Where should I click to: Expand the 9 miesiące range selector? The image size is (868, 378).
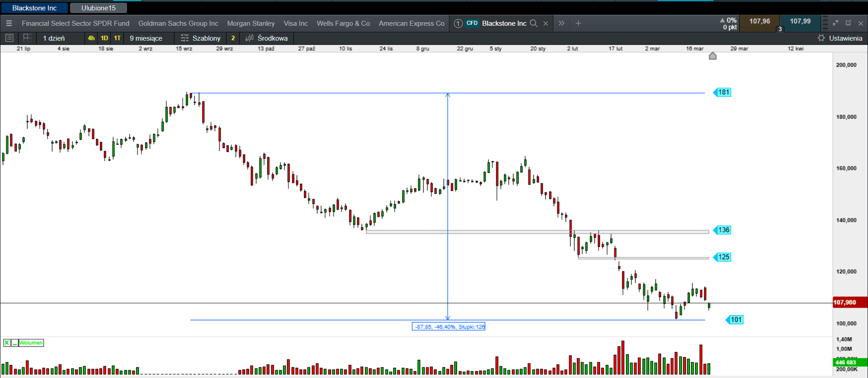(146, 38)
